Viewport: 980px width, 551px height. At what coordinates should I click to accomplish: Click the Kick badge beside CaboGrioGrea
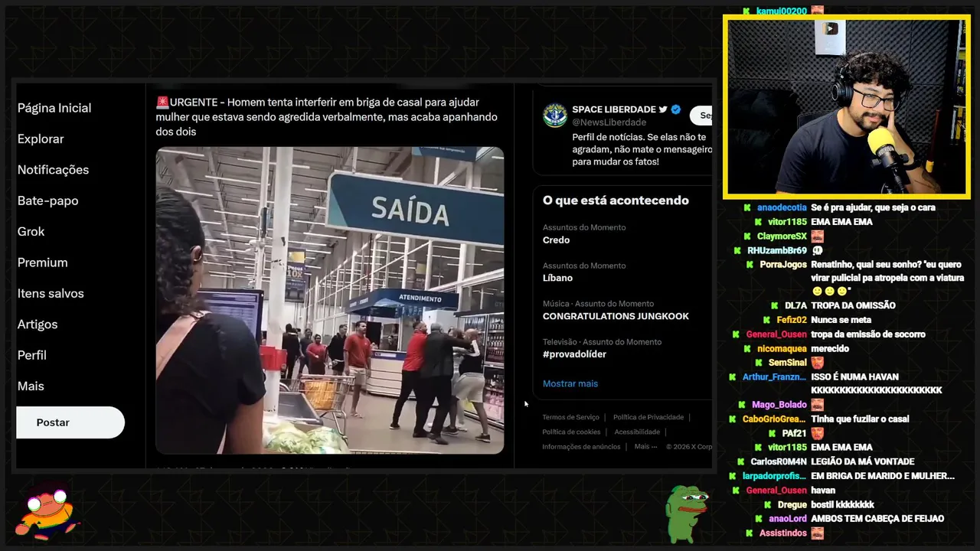coord(733,419)
